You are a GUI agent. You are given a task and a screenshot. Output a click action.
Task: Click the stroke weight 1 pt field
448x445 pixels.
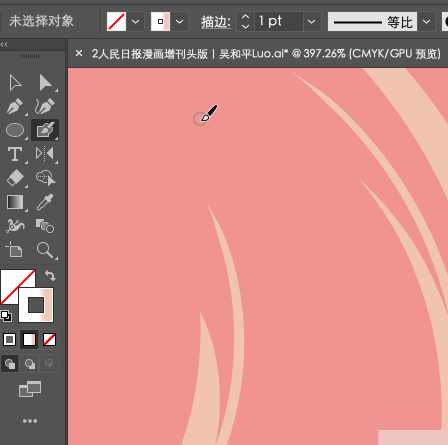point(279,22)
